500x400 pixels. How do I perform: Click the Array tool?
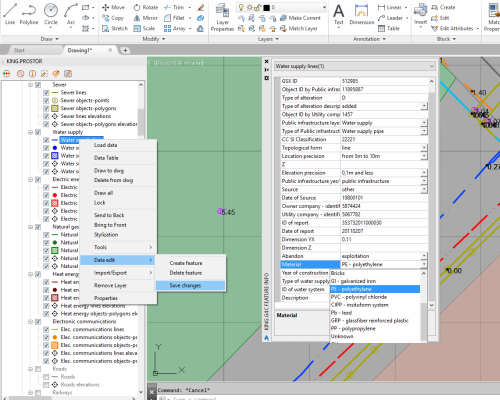pyautogui.click(x=175, y=29)
